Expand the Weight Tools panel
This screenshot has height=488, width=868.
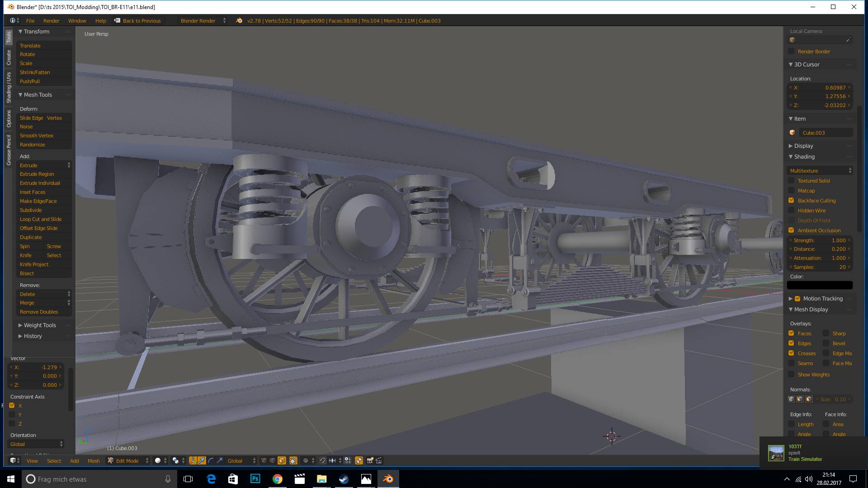coord(40,325)
